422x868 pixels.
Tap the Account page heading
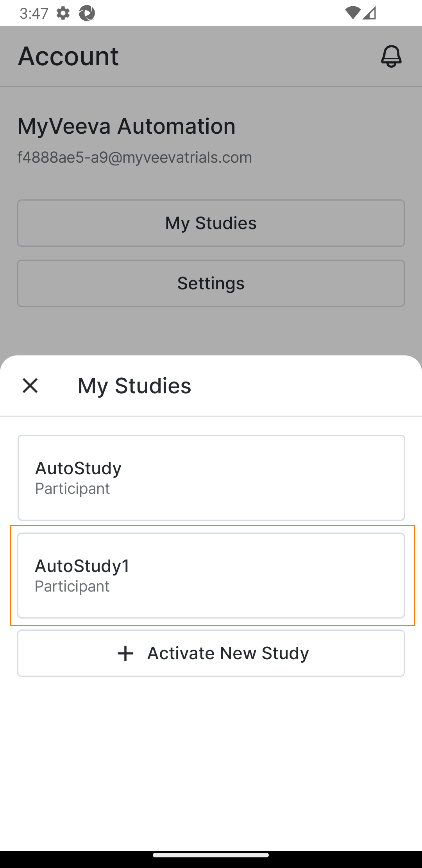(68, 56)
